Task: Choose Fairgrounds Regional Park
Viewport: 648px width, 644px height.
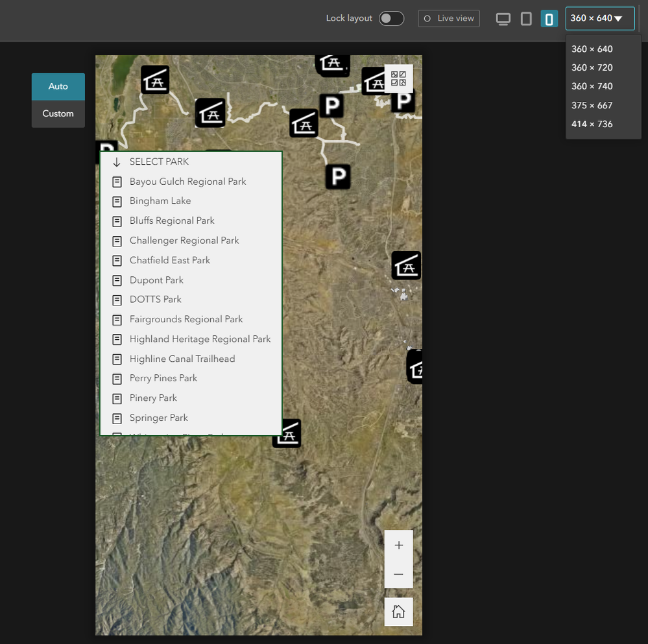Action: [191, 319]
